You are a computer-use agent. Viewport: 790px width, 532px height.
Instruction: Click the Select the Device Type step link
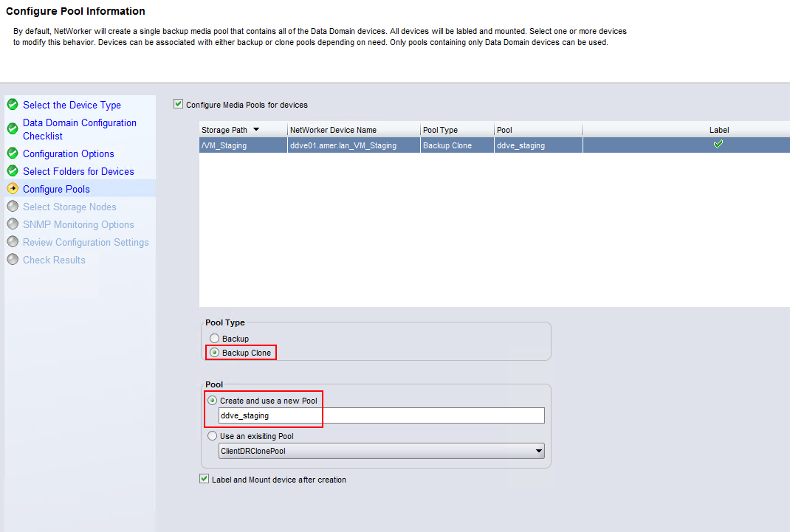[x=71, y=105]
